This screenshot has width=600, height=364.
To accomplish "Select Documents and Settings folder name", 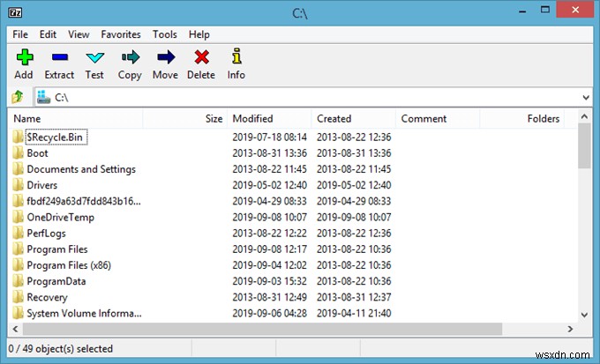I will tap(81, 169).
